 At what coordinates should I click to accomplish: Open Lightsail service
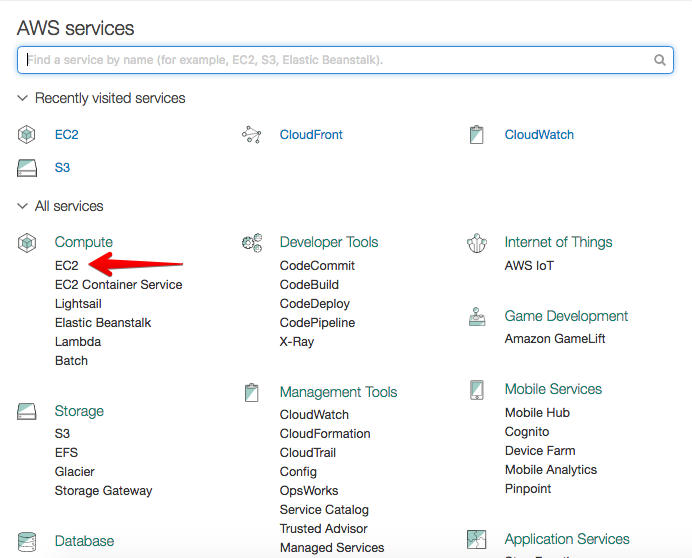coord(78,304)
